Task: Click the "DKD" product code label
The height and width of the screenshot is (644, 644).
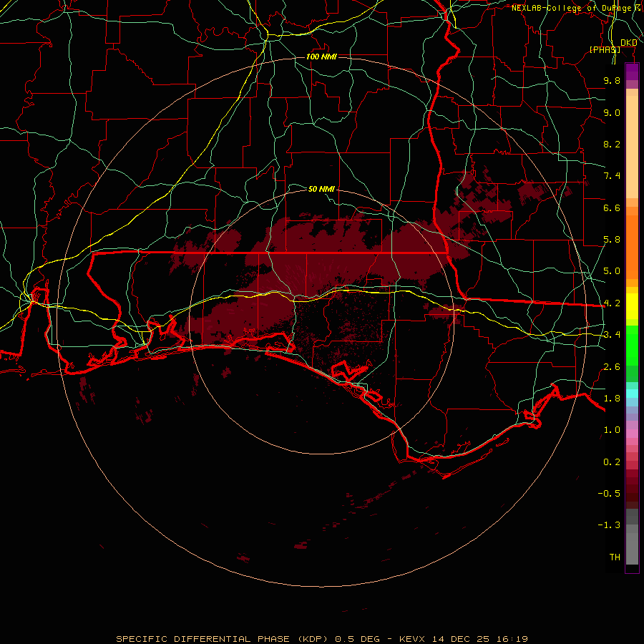Action: click(628, 43)
